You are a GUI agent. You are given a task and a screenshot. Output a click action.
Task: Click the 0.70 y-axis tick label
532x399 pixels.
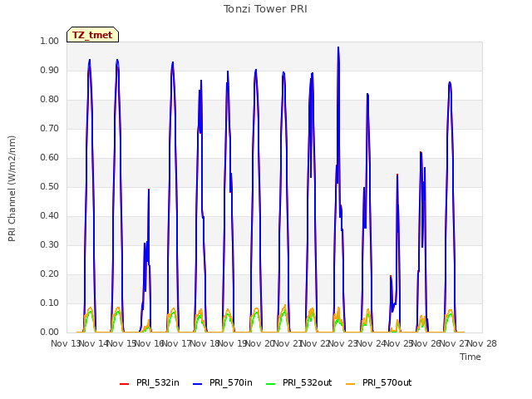[49, 128]
